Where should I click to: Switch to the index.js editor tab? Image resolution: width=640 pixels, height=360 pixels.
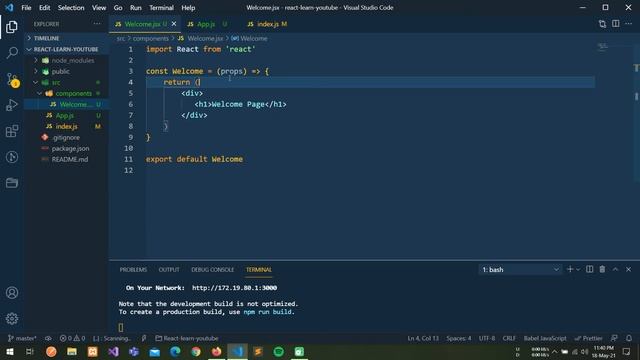tap(267, 24)
